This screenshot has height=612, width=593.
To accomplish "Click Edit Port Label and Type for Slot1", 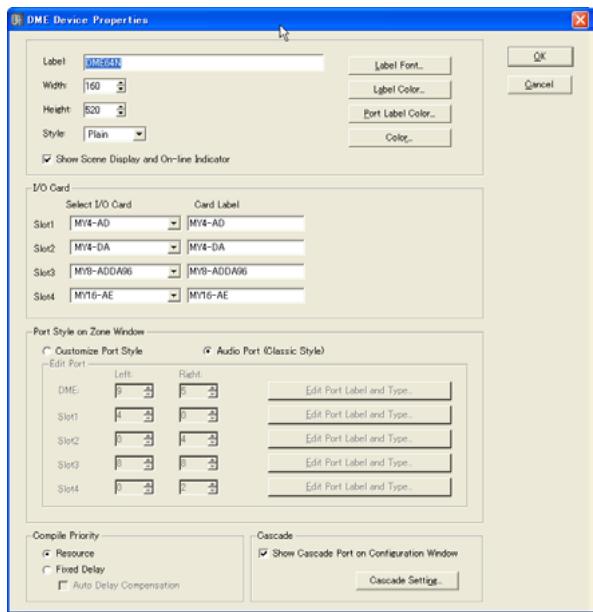I will pos(360,415).
